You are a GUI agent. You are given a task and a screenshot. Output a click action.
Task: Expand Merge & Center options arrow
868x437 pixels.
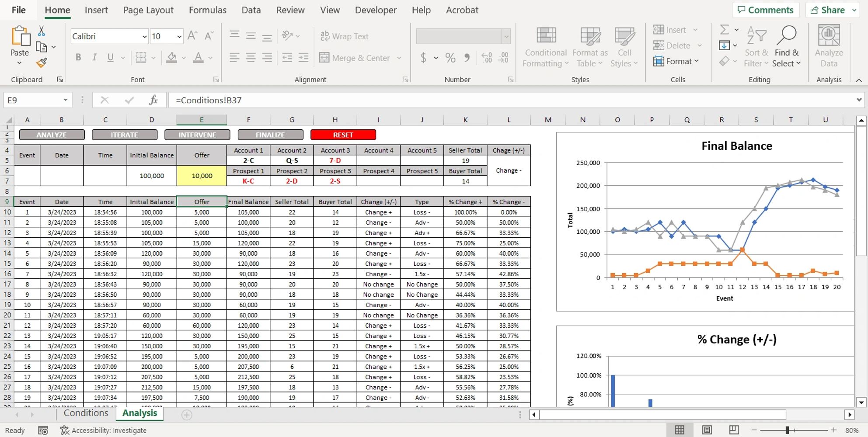point(399,58)
